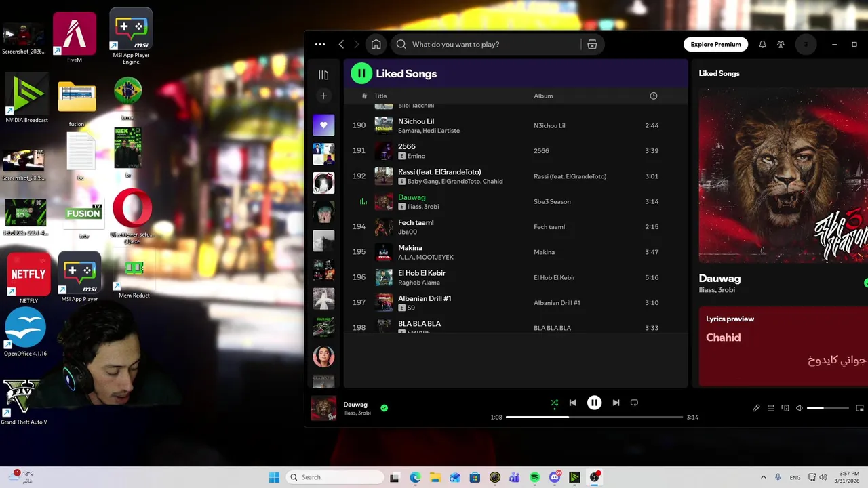
Task: Seek within the song progress bar
Action: click(x=594, y=417)
